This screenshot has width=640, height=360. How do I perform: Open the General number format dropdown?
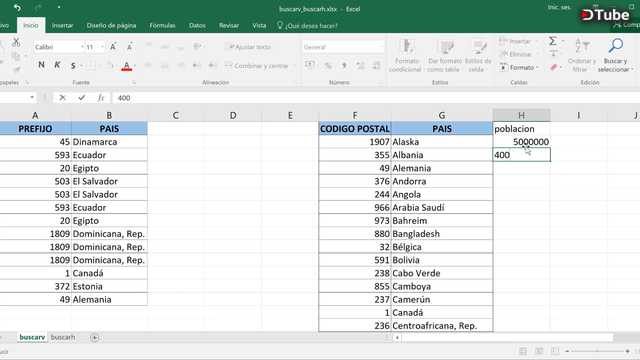382,47
